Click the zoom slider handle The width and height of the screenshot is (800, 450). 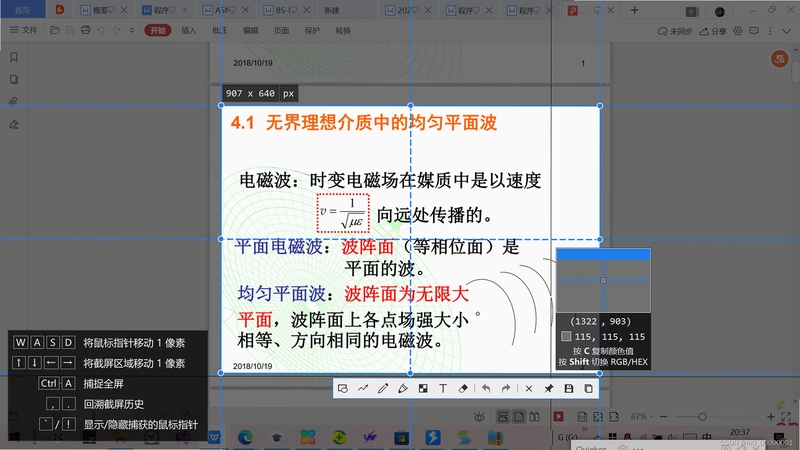[x=702, y=417]
